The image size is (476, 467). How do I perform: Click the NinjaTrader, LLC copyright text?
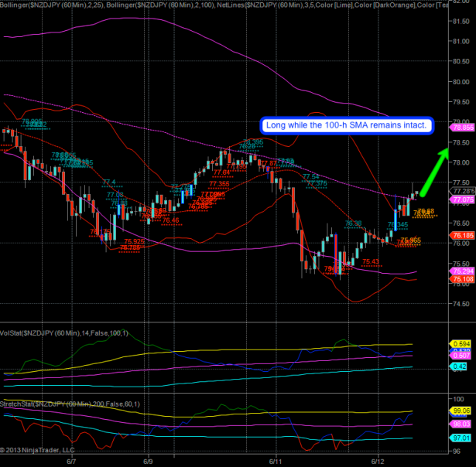point(37,449)
